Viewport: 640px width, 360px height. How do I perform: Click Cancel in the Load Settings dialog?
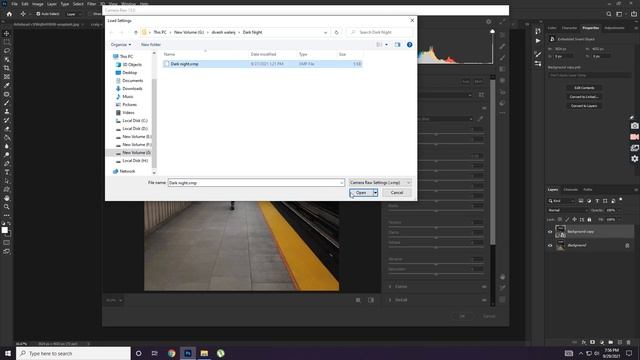pos(397,193)
